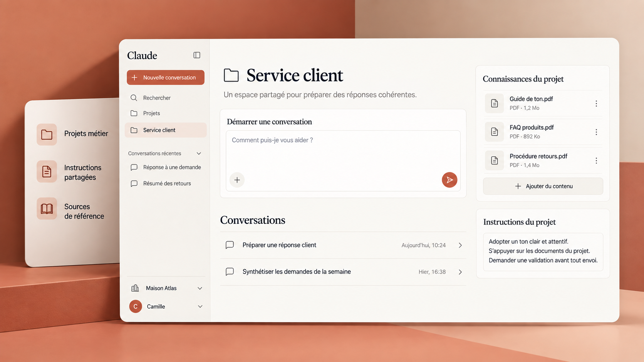Toggle the sidebar panel icon next to Claude

(197, 55)
